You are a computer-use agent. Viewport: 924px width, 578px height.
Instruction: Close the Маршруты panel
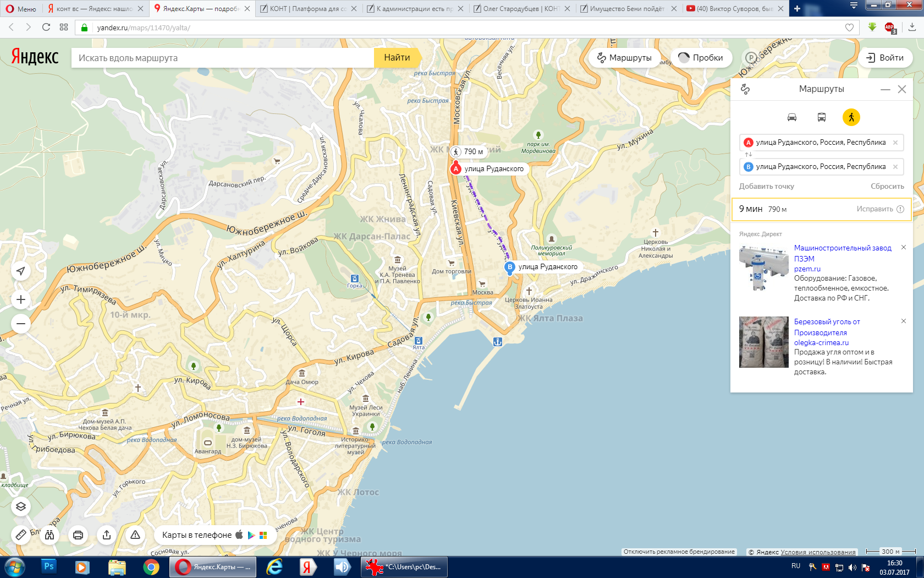[902, 89]
